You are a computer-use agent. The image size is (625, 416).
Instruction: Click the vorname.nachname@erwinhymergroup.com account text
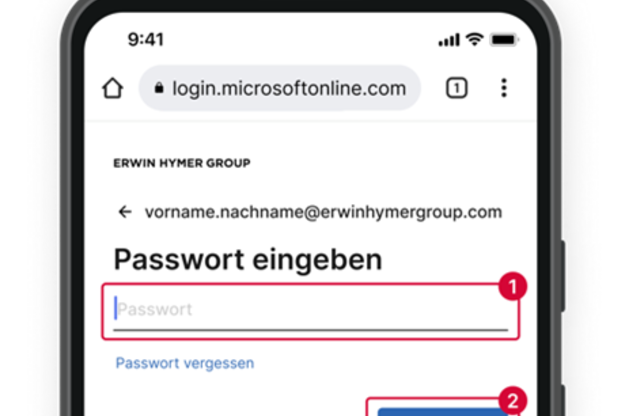(x=323, y=212)
